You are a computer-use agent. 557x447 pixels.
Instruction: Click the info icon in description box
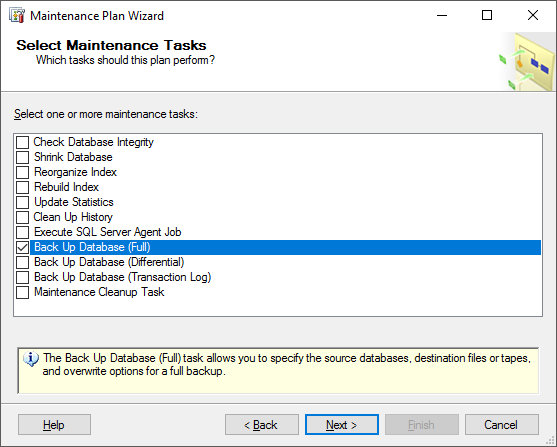coord(31,359)
